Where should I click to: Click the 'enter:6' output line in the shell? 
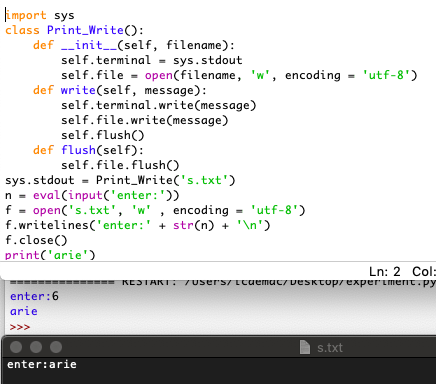(x=34, y=296)
